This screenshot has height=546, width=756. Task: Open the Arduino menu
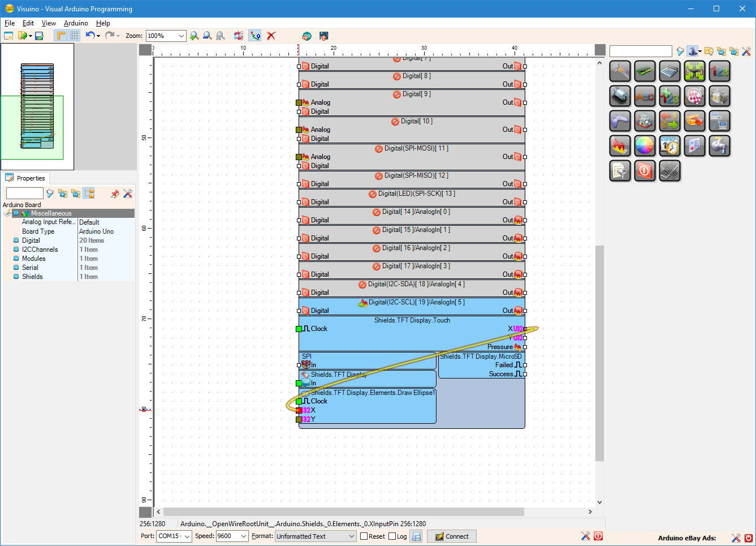(76, 23)
